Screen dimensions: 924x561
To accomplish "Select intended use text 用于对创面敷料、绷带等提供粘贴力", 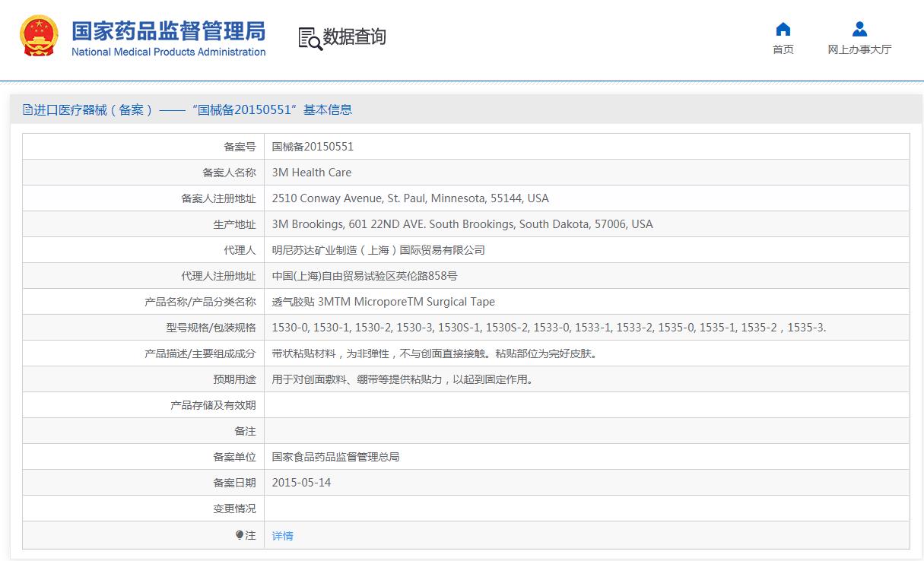I will click(402, 379).
